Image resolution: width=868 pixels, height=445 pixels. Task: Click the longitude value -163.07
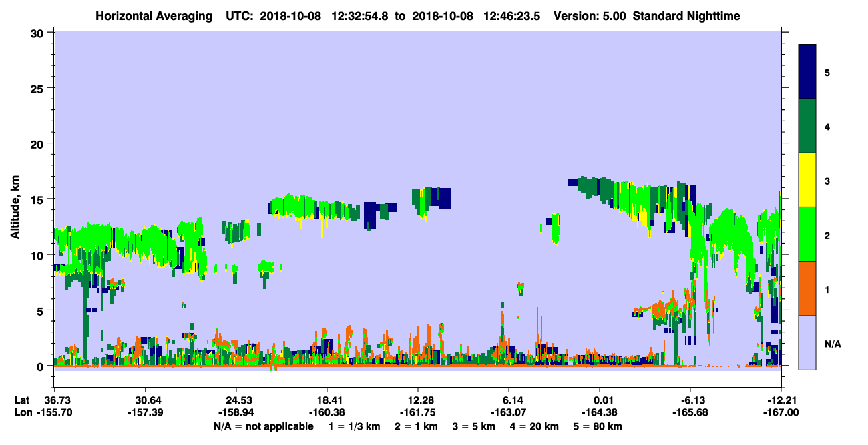(509, 413)
